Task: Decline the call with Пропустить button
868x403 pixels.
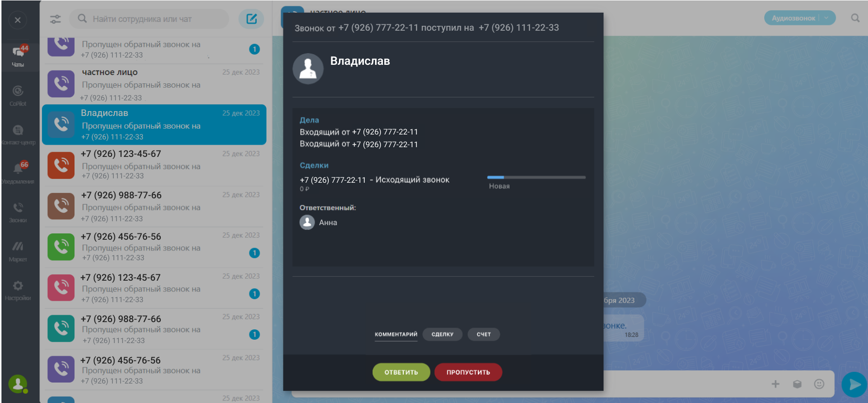Action: pyautogui.click(x=468, y=372)
